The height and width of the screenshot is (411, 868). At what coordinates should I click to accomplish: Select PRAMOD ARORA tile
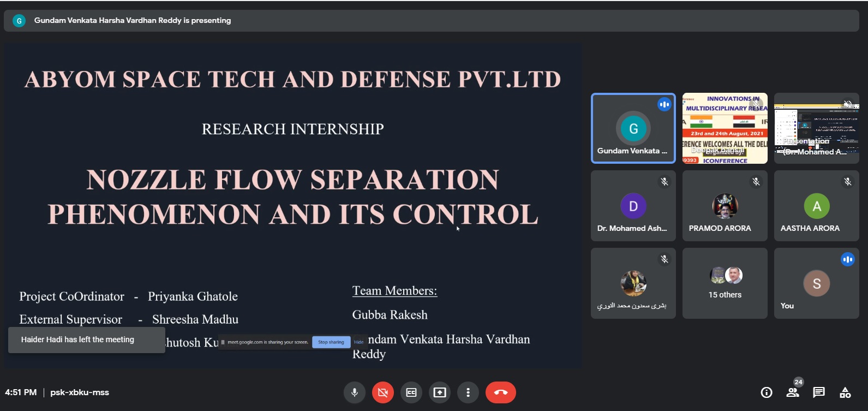coord(725,206)
